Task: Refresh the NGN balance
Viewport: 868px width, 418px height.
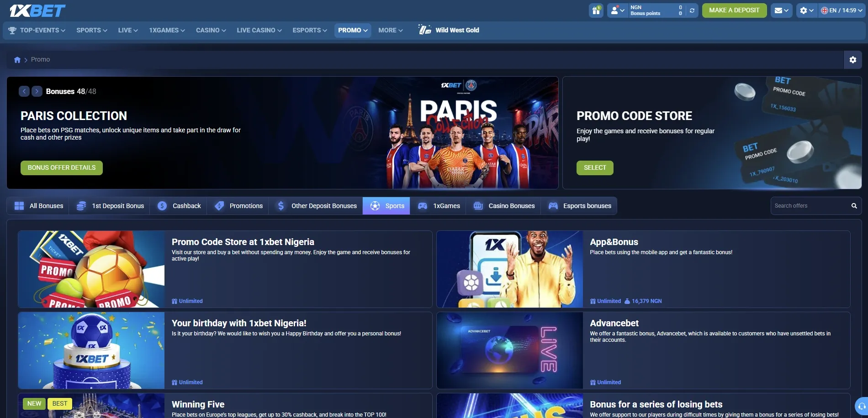Action: [x=692, y=10]
